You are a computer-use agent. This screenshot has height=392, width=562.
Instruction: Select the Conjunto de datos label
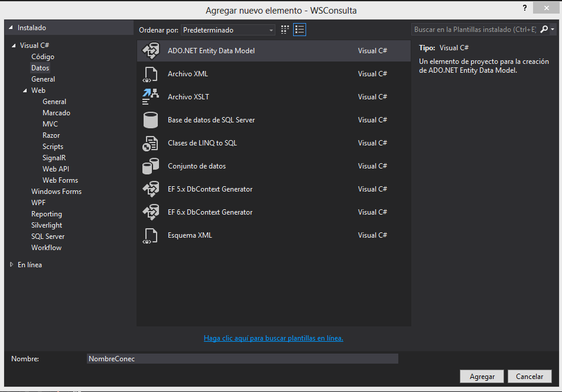click(197, 166)
